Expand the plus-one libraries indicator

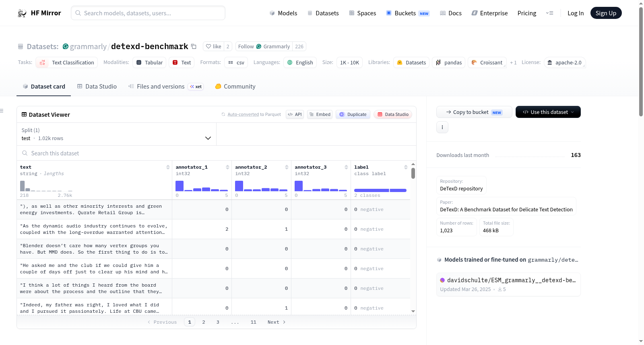[x=513, y=63]
